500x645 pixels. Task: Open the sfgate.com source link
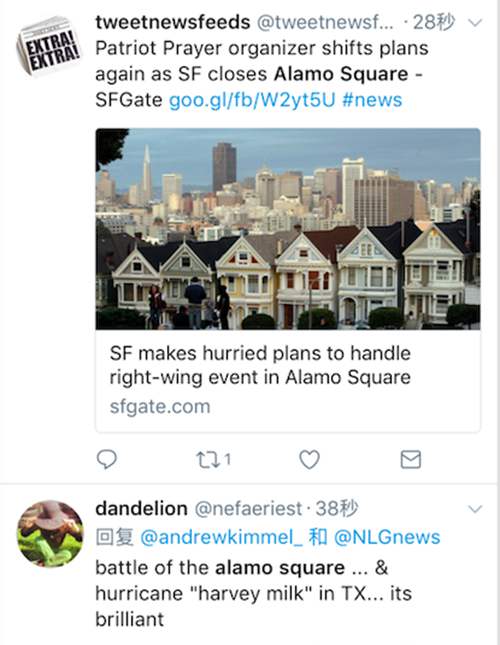coord(160,406)
